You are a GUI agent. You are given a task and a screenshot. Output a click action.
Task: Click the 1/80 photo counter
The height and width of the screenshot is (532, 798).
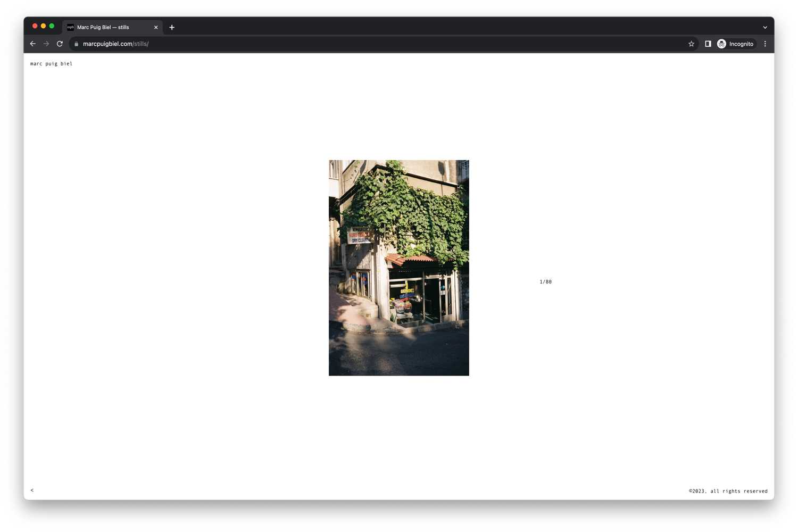click(x=546, y=281)
